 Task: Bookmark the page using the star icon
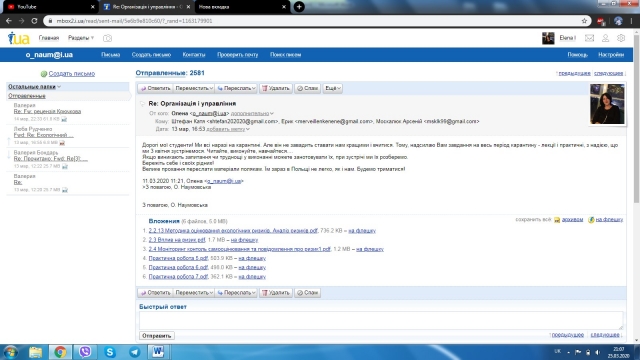tap(584, 21)
